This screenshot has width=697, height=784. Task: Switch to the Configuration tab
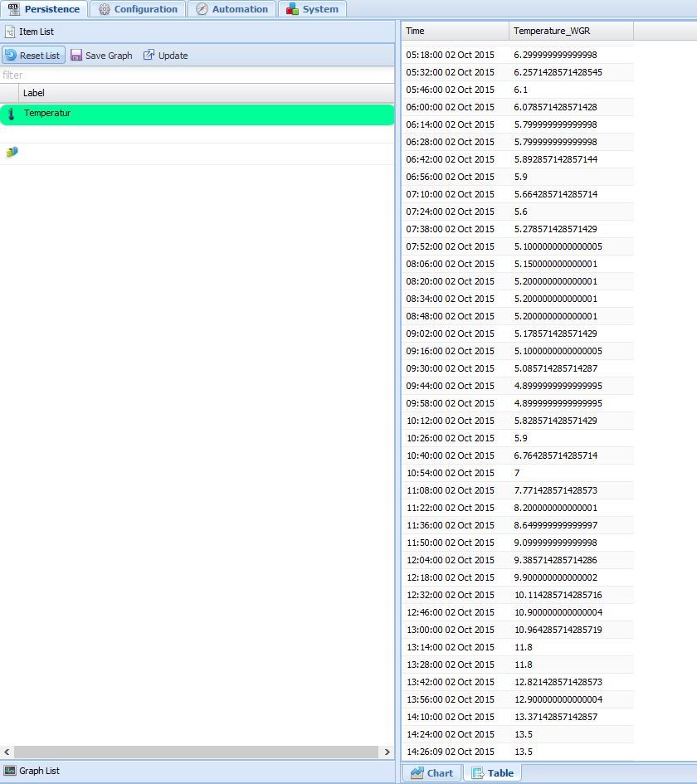(138, 9)
